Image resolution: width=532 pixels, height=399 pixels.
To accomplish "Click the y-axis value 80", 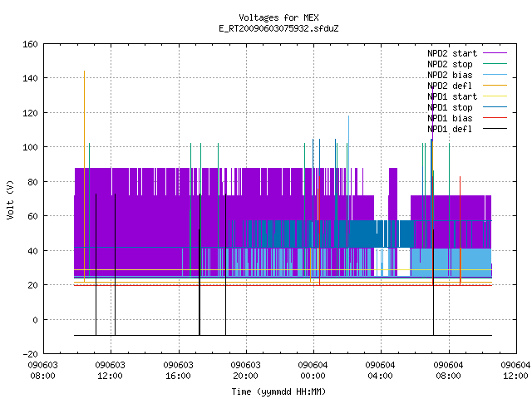I will pos(33,182).
